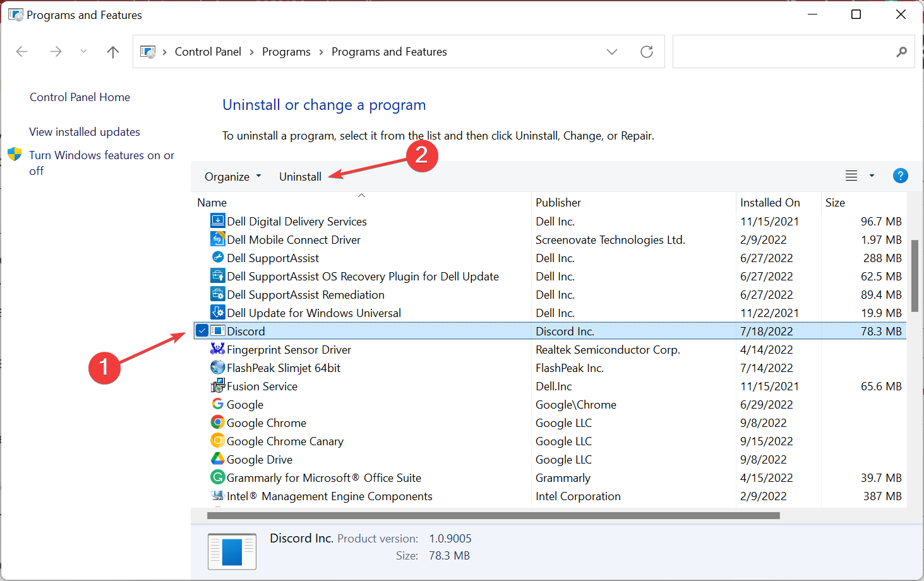
Task: Go forward with the right arrow
Action: click(56, 52)
